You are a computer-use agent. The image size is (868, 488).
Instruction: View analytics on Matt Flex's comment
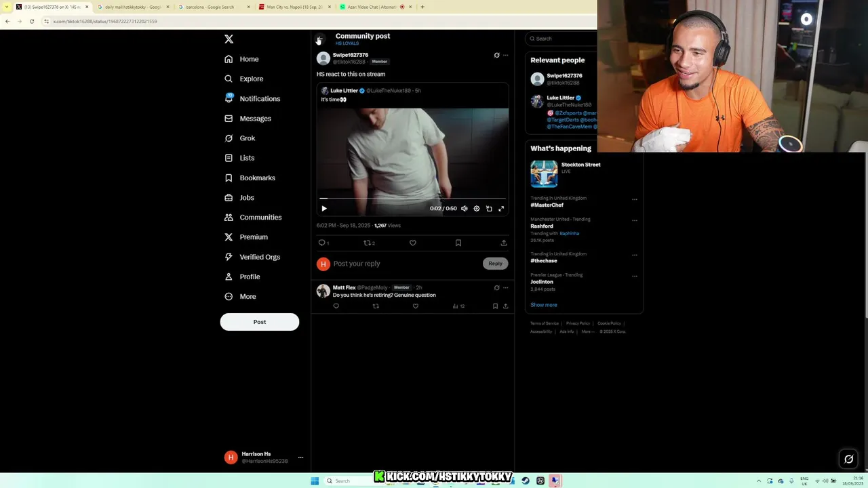point(458,306)
